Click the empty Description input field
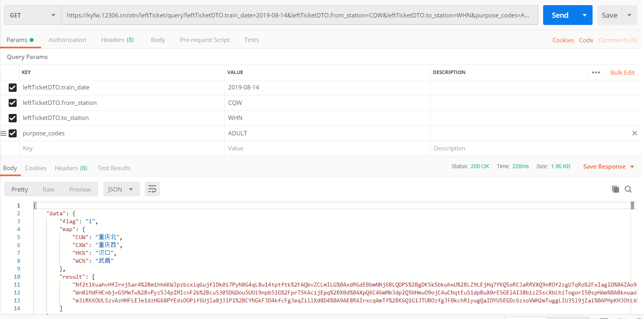Screen dimensions: 644x319 click(x=536, y=148)
